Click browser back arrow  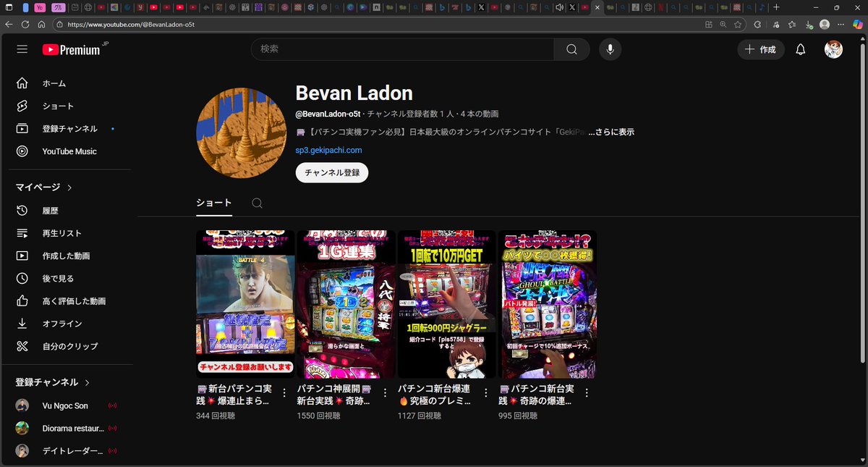[9, 24]
